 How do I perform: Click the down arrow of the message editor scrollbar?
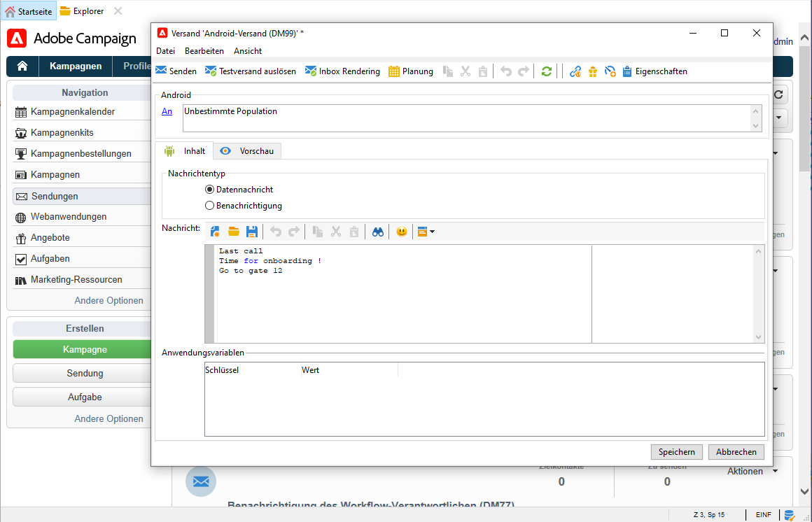(x=759, y=337)
